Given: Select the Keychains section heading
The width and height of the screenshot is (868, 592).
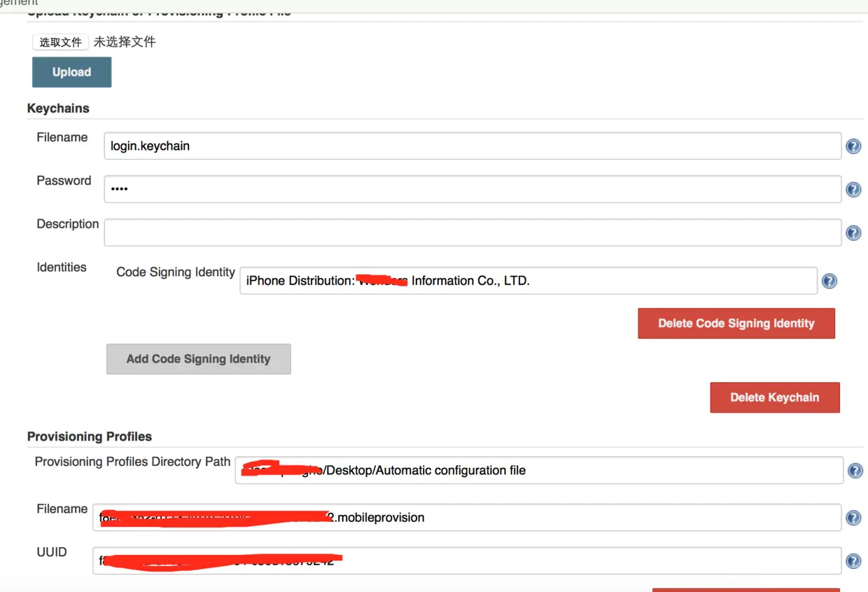Looking at the screenshot, I should coord(58,109).
